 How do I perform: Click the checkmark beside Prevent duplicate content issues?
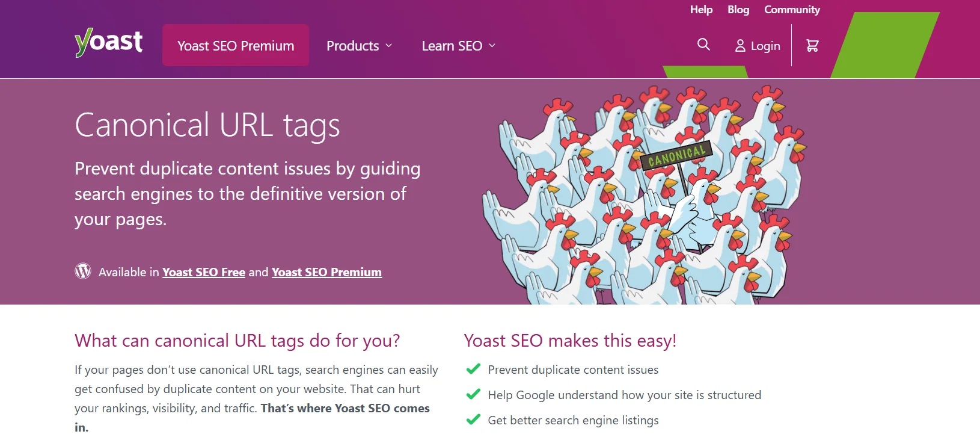473,369
